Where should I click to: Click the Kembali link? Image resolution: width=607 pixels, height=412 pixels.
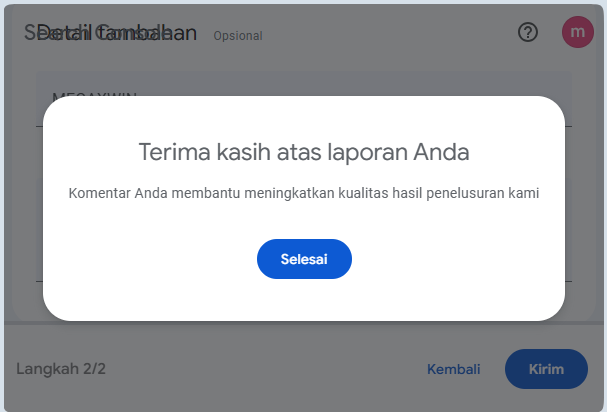[x=453, y=369]
